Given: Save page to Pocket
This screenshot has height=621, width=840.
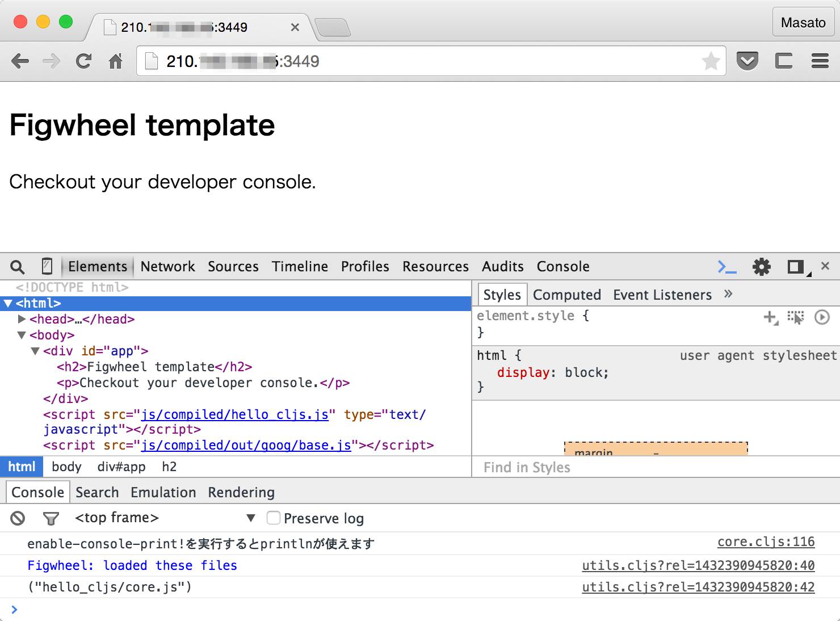Looking at the screenshot, I should (x=747, y=60).
